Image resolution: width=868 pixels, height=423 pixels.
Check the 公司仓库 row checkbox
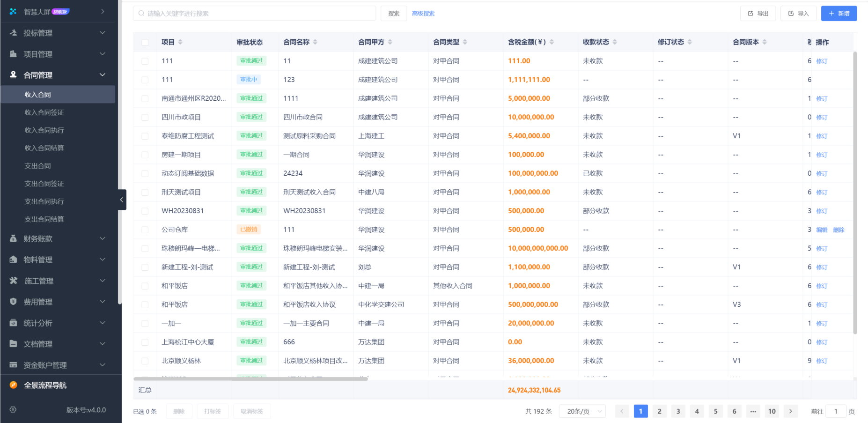(x=145, y=230)
